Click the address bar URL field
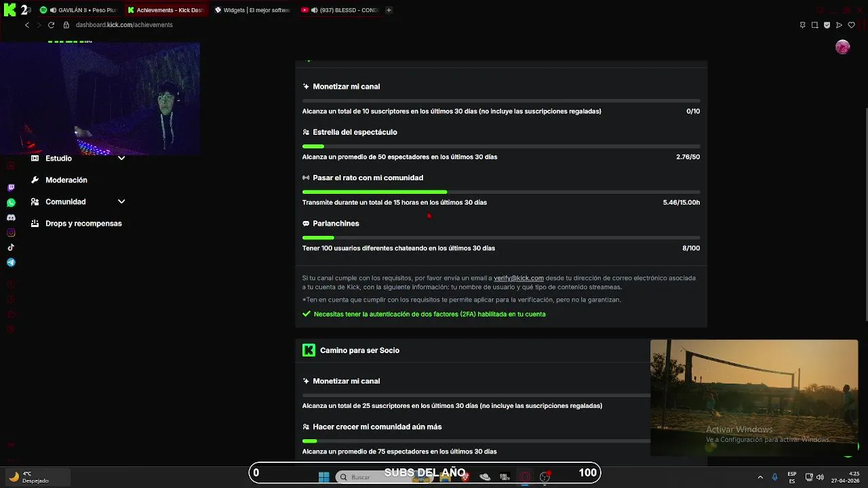868x488 pixels. [124, 25]
